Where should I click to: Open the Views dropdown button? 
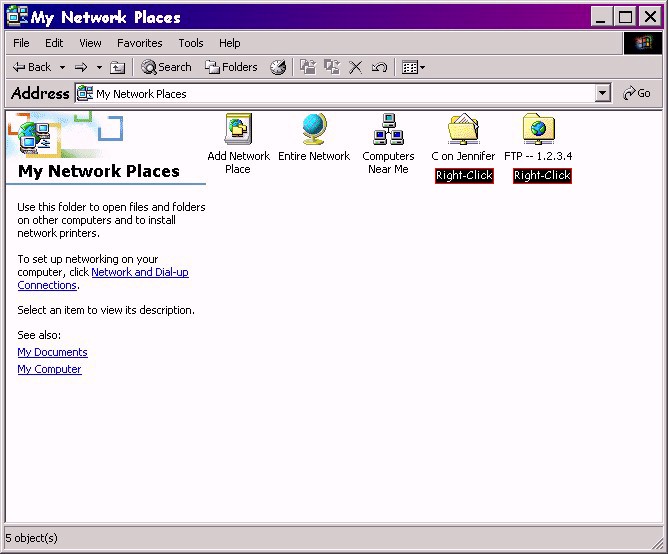(x=413, y=67)
